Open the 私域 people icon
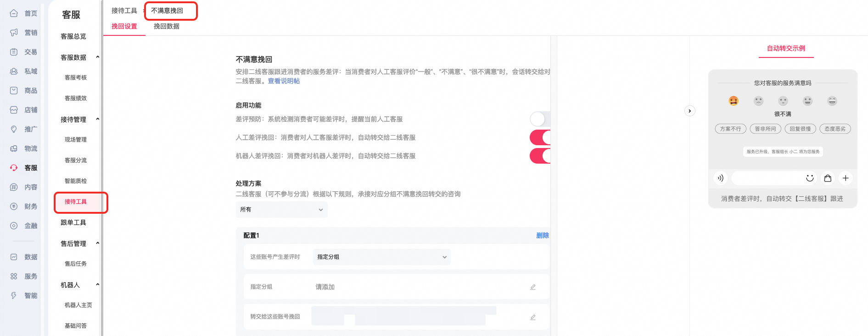This screenshot has height=336, width=868. click(14, 71)
